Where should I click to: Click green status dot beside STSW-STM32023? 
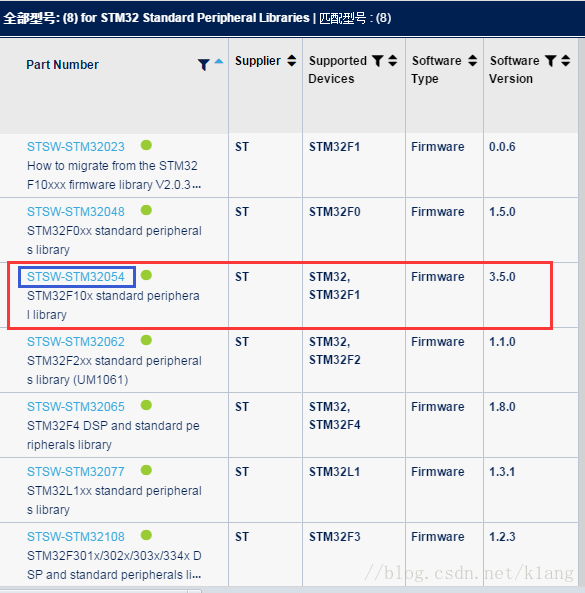coord(146,145)
